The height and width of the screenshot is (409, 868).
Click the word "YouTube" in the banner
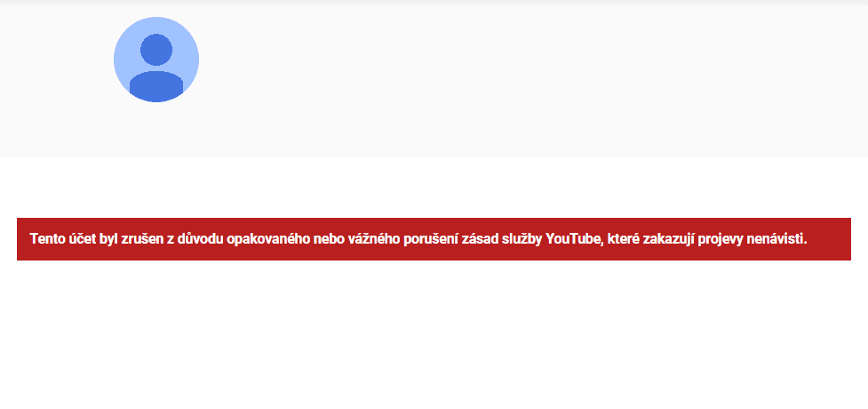[x=573, y=239]
